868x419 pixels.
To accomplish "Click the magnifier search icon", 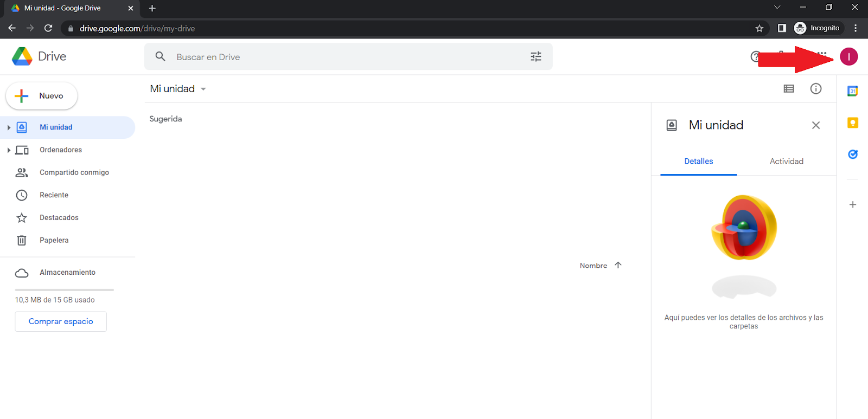I will [x=160, y=56].
